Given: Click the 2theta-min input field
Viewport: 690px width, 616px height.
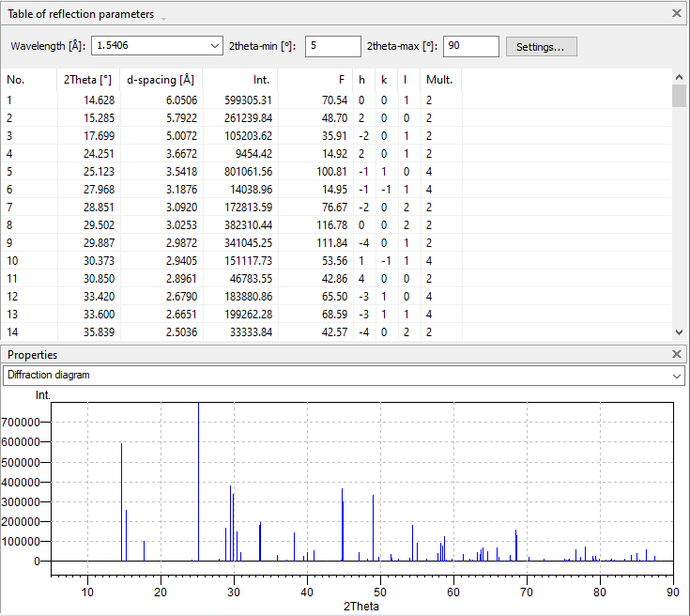Looking at the screenshot, I should [x=332, y=47].
